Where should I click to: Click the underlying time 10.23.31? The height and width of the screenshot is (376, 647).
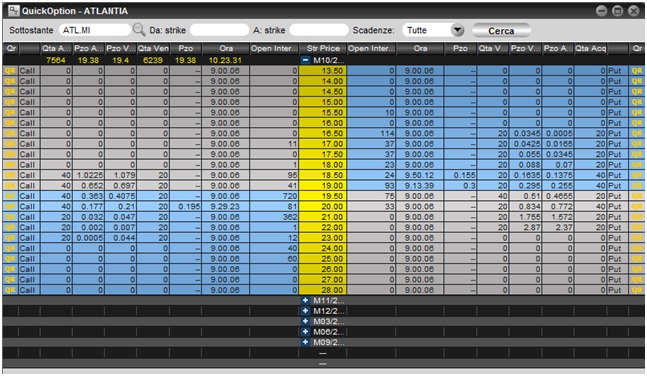(225, 60)
